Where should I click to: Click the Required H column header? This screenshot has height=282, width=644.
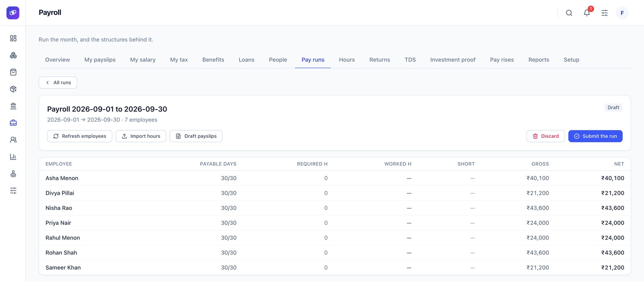[x=312, y=164]
